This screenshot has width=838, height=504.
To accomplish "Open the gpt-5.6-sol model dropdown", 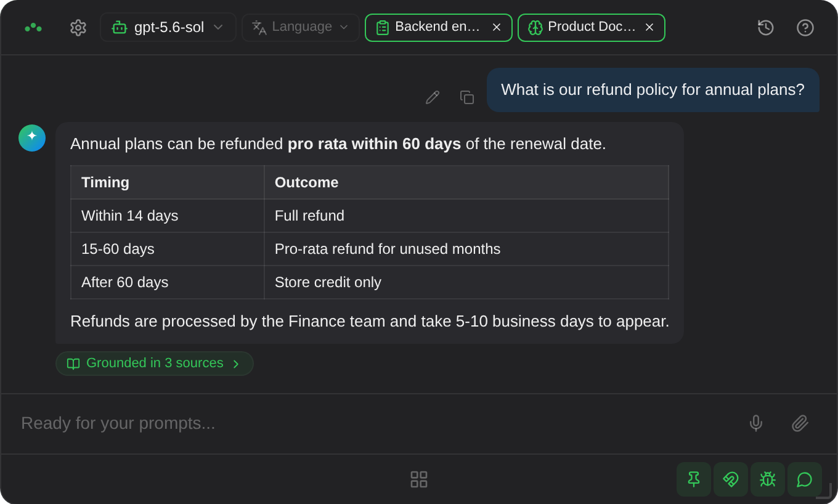I will tap(168, 27).
